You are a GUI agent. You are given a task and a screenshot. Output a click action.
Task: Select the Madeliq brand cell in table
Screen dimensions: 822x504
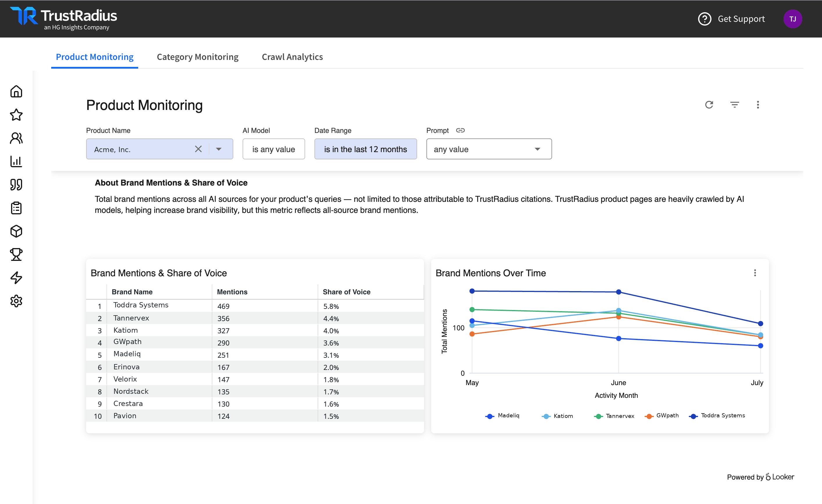pos(159,355)
